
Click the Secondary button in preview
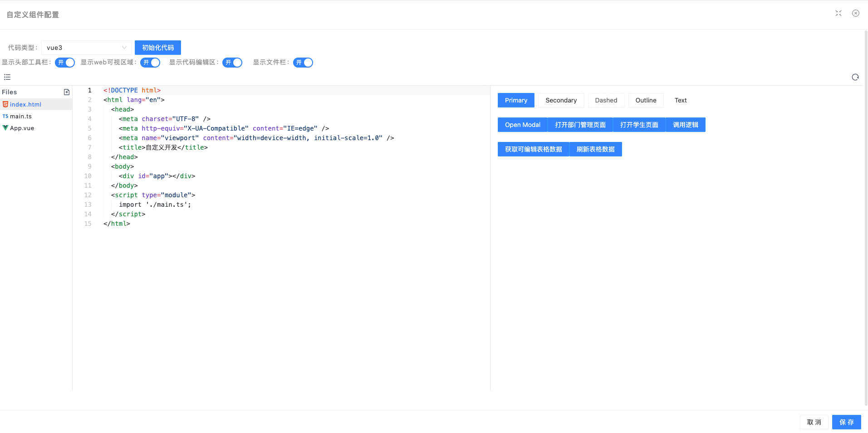click(x=561, y=100)
